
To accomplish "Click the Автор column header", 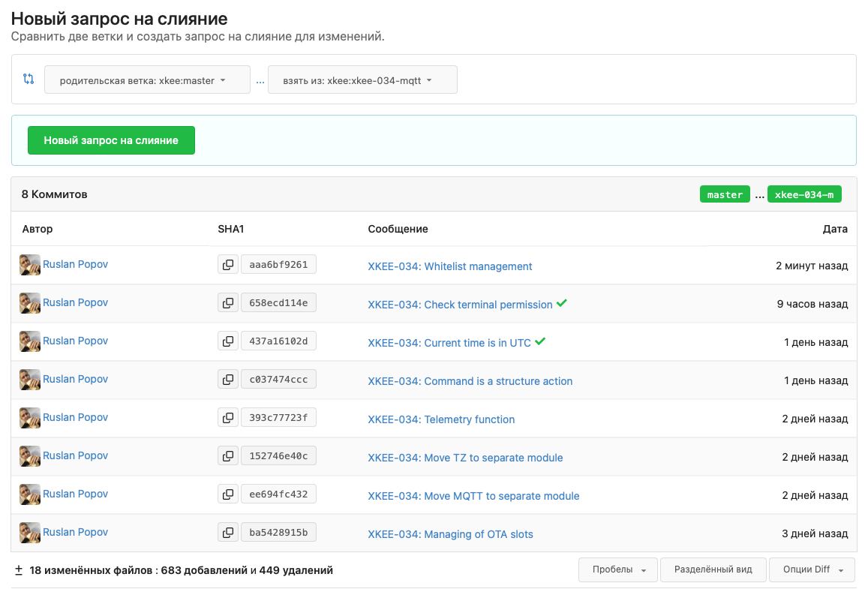I will coord(37,229).
